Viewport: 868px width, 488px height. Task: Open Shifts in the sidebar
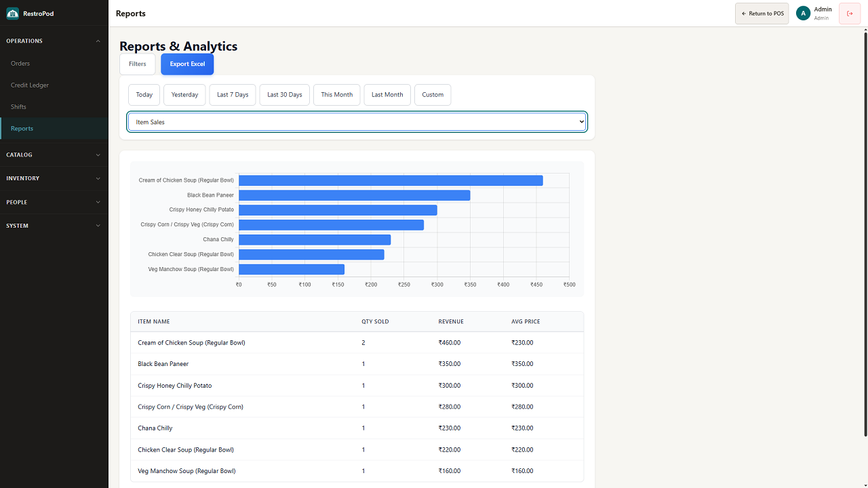54,107
